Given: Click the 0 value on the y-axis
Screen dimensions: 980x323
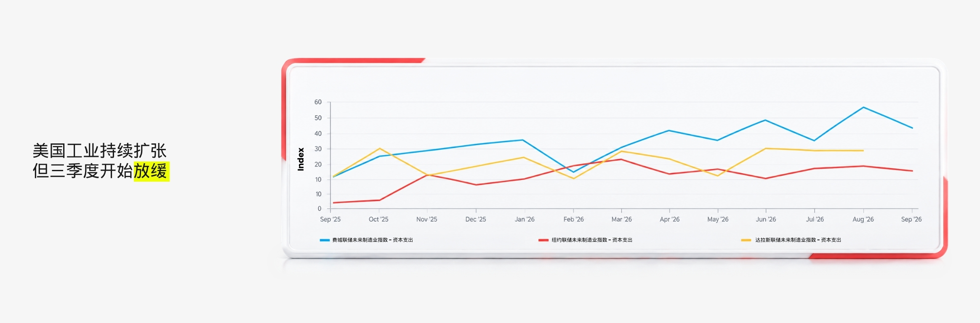Looking at the screenshot, I should (320, 209).
